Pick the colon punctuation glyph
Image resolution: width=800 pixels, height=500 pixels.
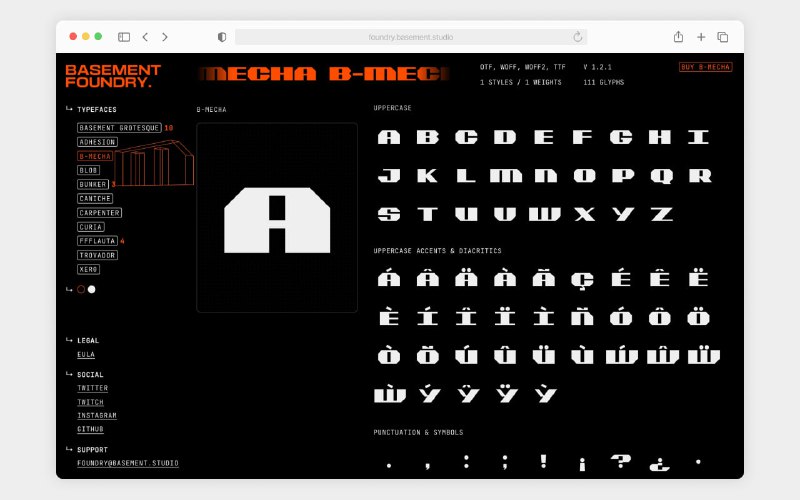466,461
